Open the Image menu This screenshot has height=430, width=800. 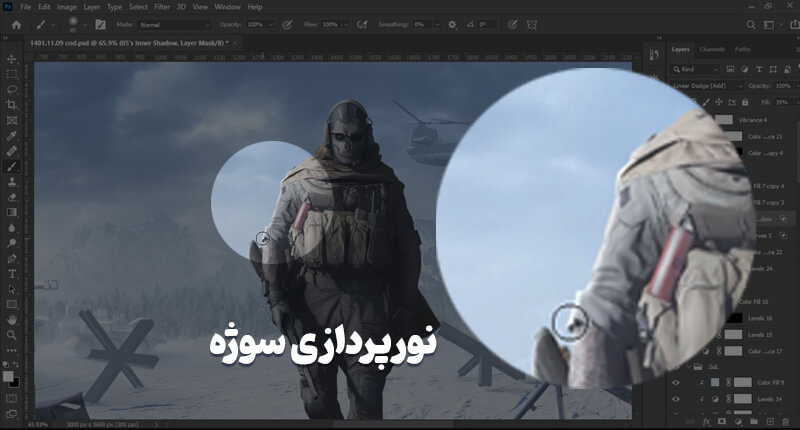pyautogui.click(x=66, y=7)
